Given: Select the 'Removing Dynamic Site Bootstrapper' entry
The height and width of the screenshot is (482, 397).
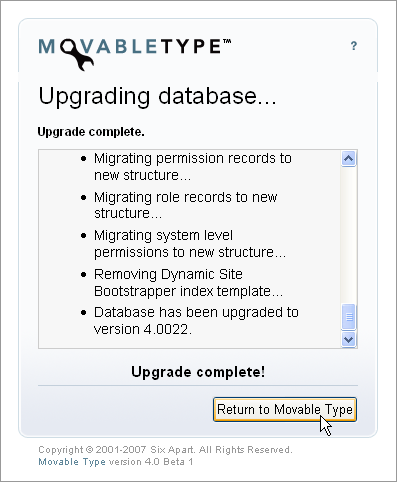Looking at the screenshot, I should tap(188, 283).
